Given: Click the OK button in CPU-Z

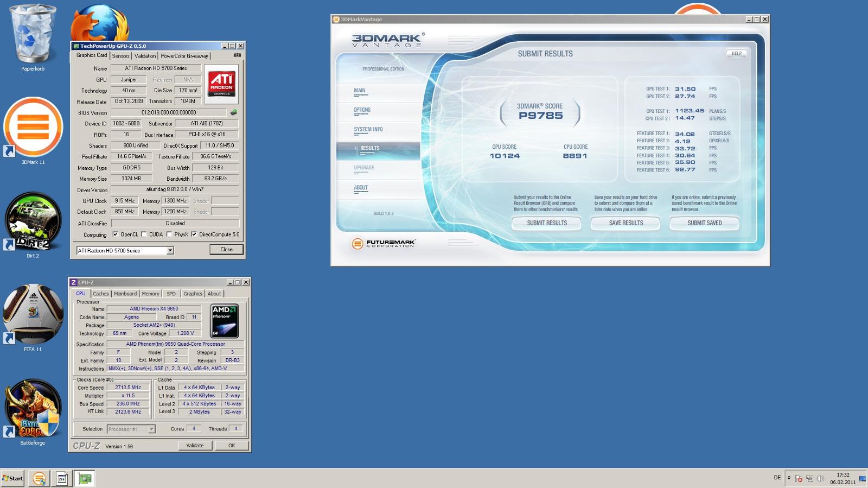Looking at the screenshot, I should (x=232, y=446).
